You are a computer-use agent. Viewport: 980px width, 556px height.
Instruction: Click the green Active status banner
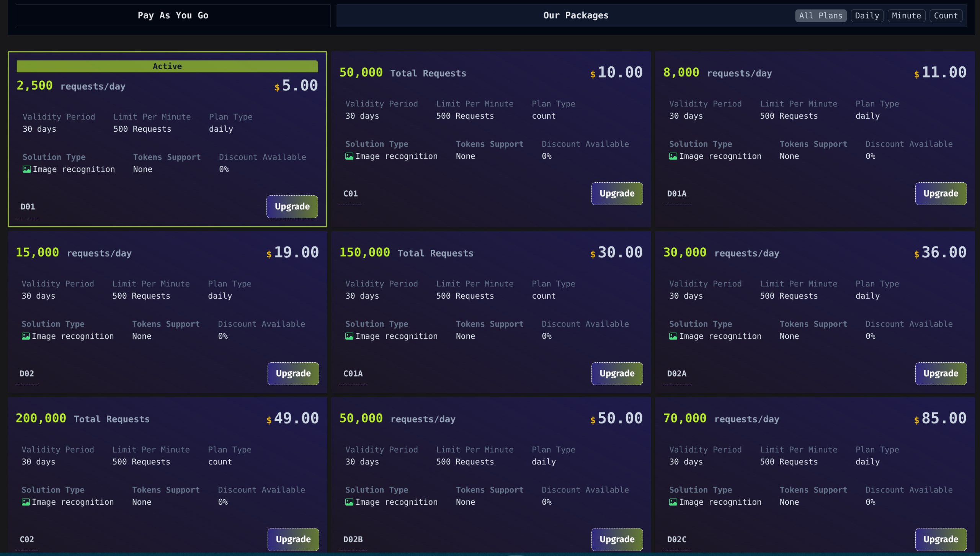click(x=167, y=66)
